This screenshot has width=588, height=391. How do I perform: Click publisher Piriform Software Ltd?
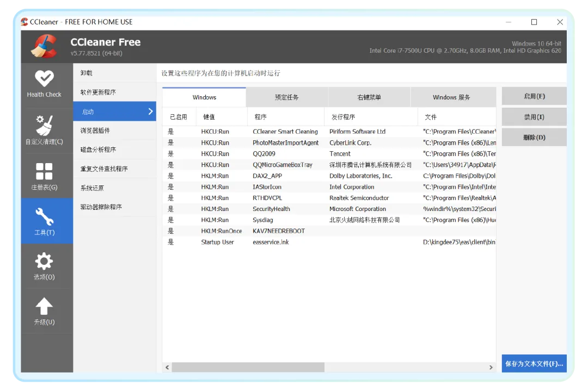357,132
